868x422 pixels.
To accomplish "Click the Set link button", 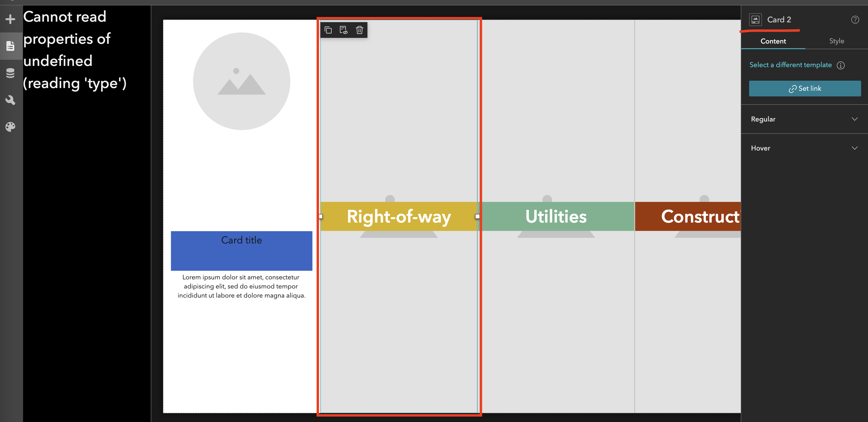I will (805, 88).
